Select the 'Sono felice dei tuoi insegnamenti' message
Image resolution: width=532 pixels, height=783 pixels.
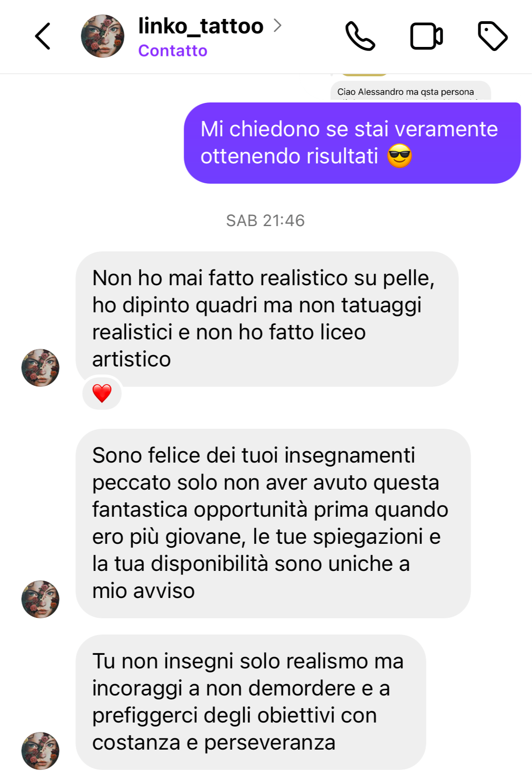point(273,524)
